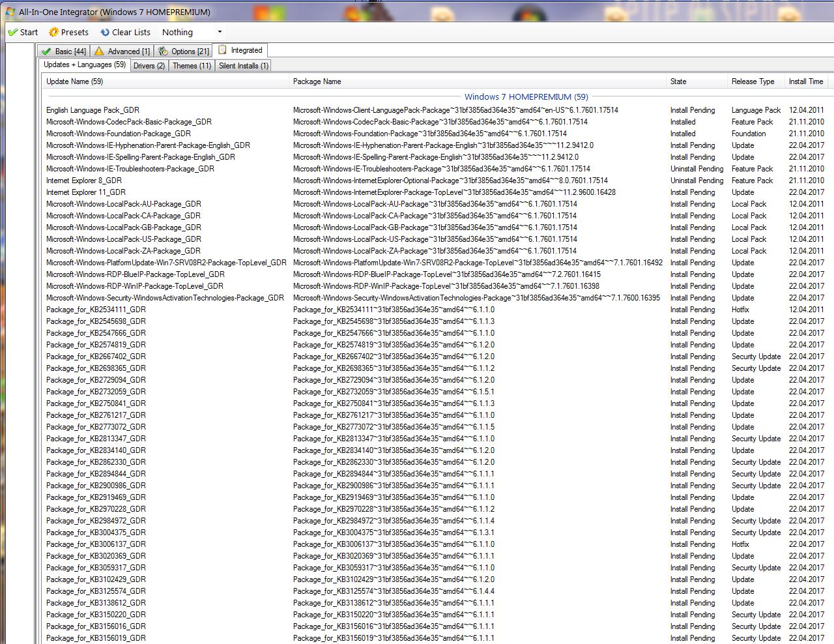Click the Clear Lists refresh icon
The width and height of the screenshot is (834, 644).
pyautogui.click(x=105, y=32)
